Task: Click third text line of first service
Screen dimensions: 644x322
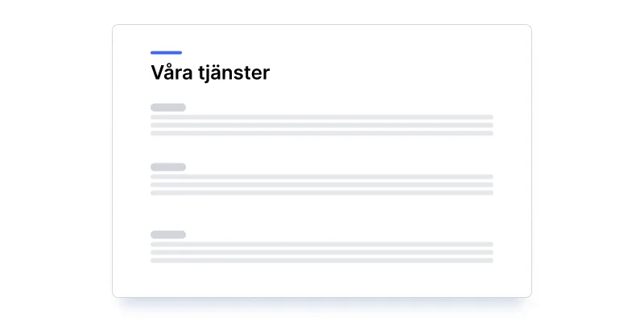Action: click(322, 134)
